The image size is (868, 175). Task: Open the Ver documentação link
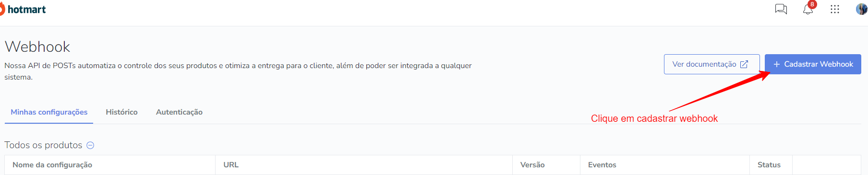711,64
